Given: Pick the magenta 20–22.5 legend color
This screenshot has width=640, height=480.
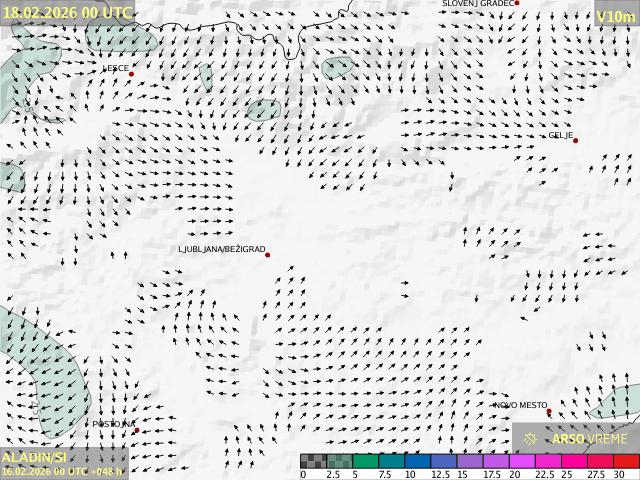Looking at the screenshot, I should (x=522, y=461).
